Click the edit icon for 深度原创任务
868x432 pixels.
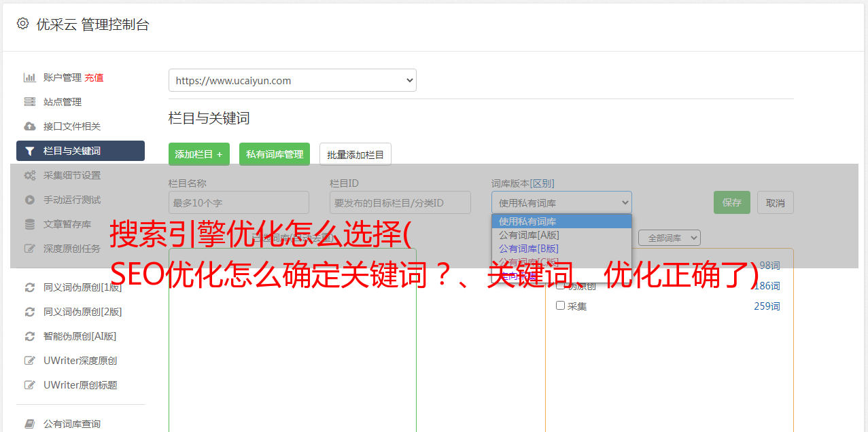(x=30, y=249)
